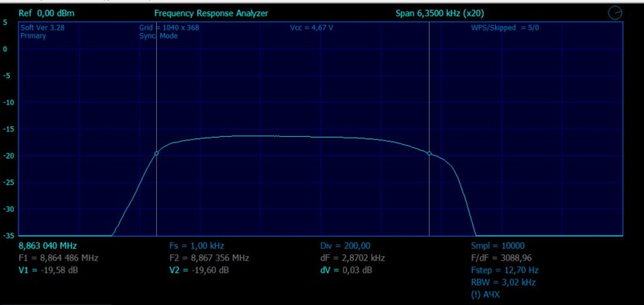The height and width of the screenshot is (305, 644).
Task: Click the F2 = 8,867 356 MHz readout
Action: (x=209, y=258)
